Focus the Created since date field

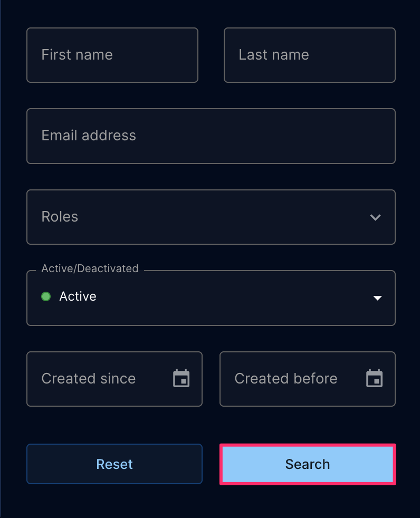(x=114, y=379)
